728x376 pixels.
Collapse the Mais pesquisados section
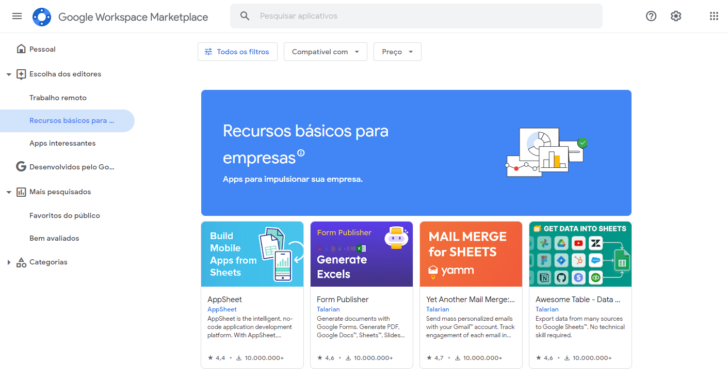tap(8, 192)
